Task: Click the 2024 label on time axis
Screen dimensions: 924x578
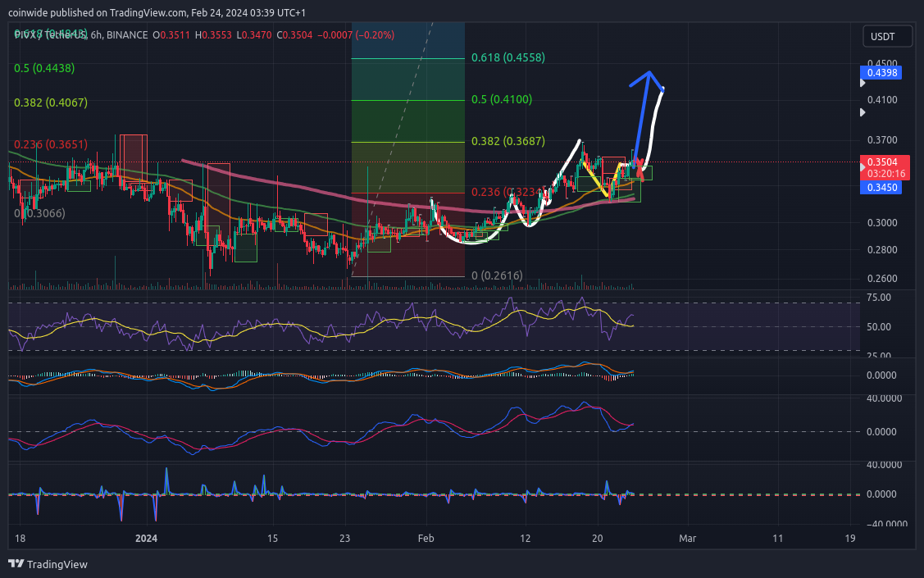Action: click(x=146, y=539)
